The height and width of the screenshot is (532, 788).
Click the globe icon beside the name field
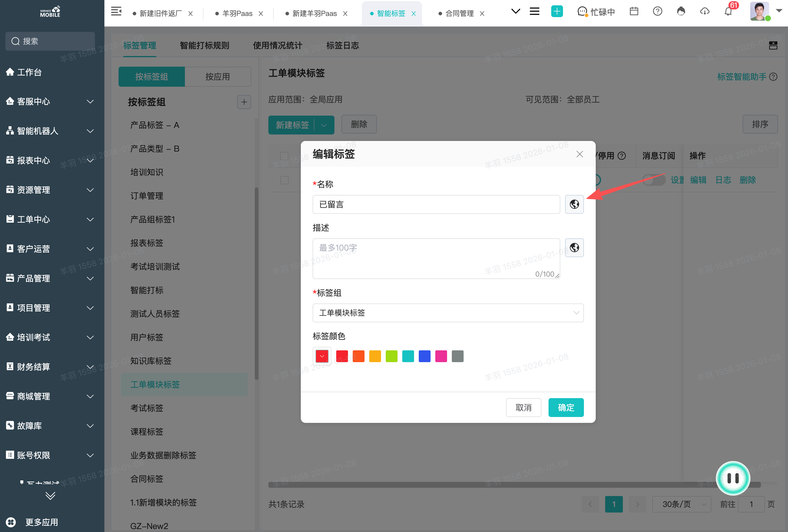(574, 204)
